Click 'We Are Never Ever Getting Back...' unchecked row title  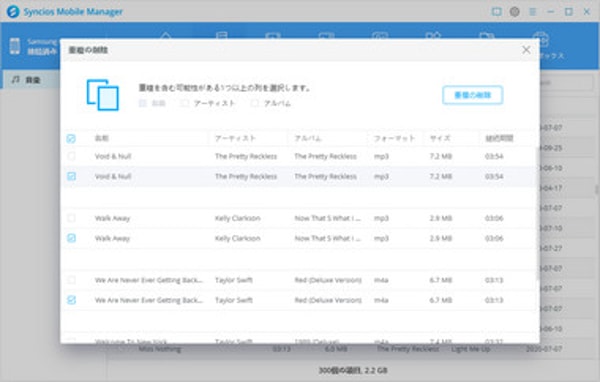pos(149,280)
